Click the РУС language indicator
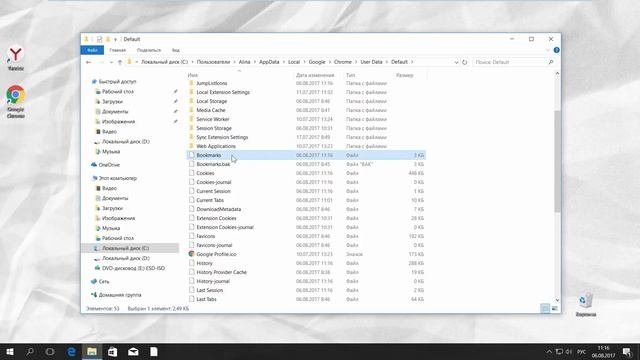The width and height of the screenshot is (640, 360). (582, 351)
